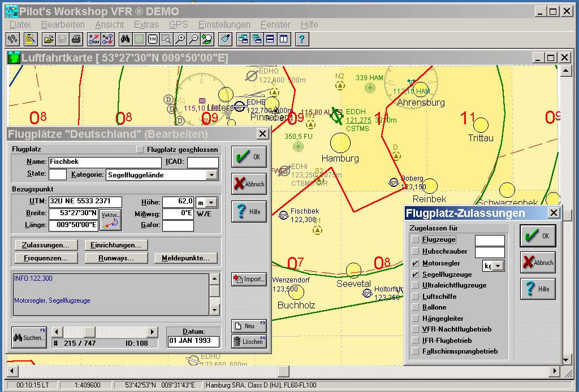Click the Vektor button with the arrow icon
This screenshot has width=579, height=392.
110,219
